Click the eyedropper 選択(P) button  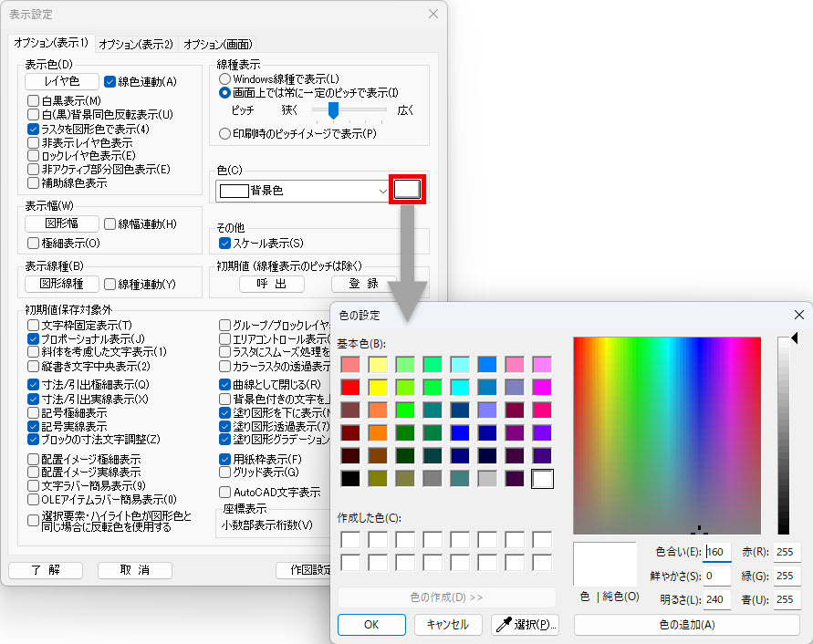(525, 625)
